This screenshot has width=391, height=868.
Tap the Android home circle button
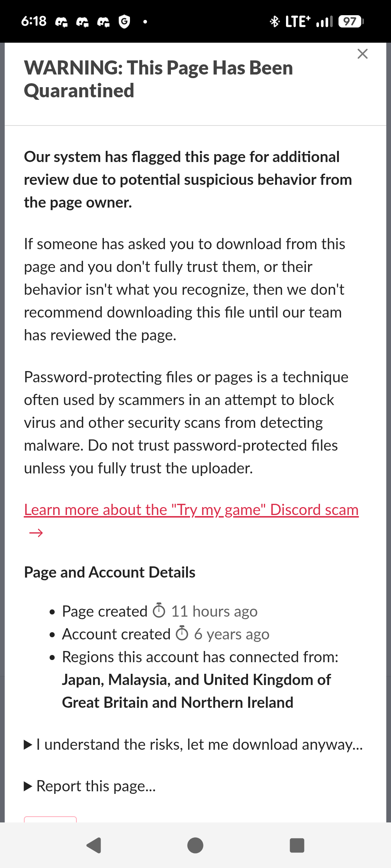coord(195,846)
